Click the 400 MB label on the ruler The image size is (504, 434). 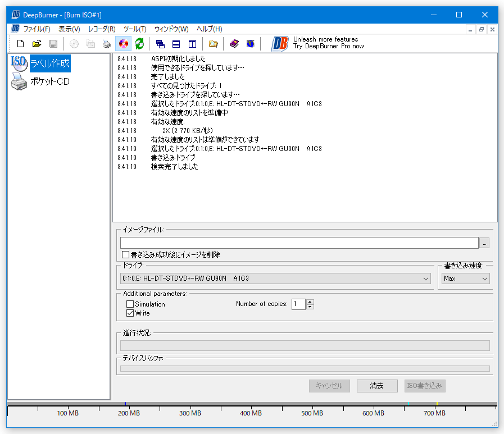[x=251, y=413]
